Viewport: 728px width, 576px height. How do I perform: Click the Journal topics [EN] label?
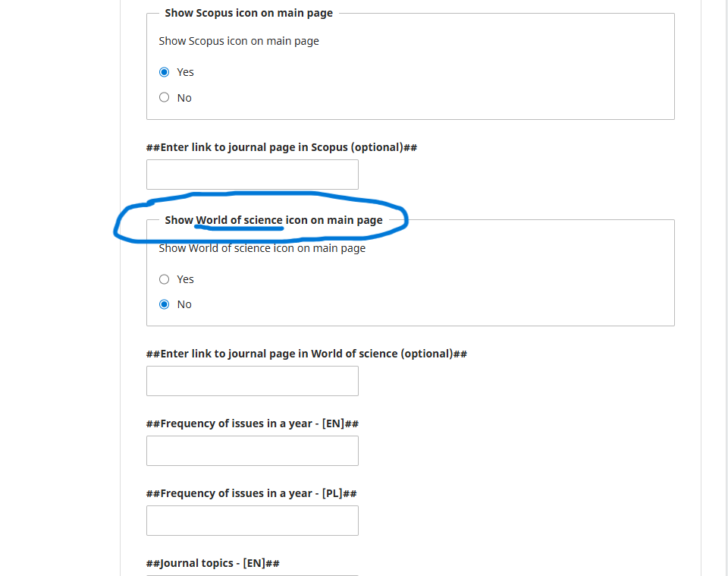pos(213,563)
